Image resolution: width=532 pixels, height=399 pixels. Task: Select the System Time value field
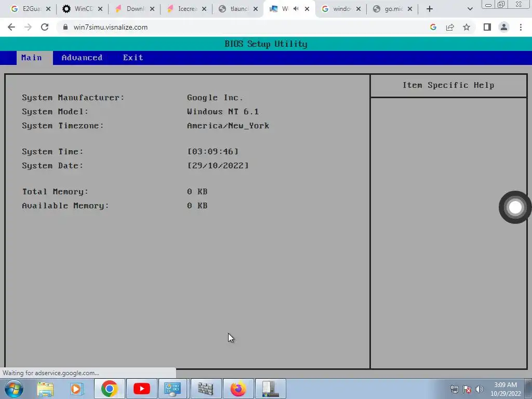coord(212,152)
